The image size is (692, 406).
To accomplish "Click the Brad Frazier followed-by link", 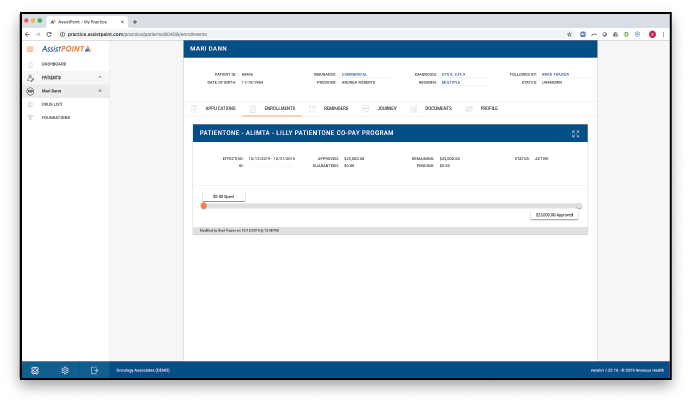I will click(554, 74).
